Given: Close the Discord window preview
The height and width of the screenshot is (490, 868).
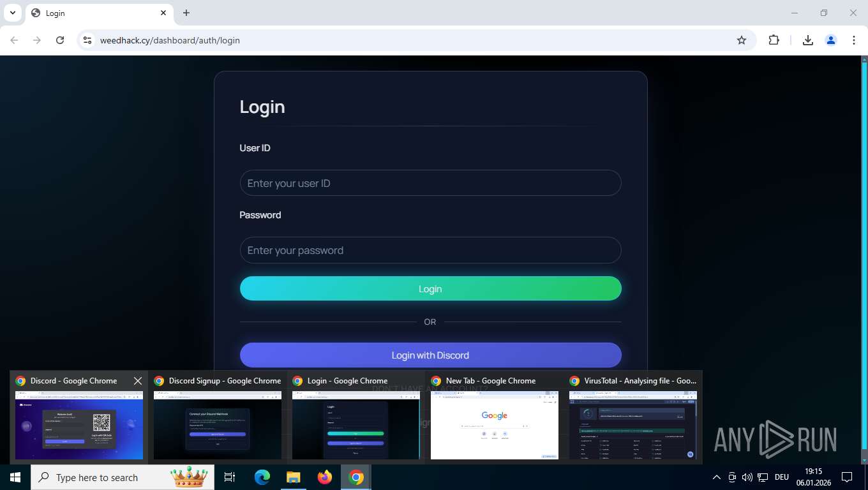Looking at the screenshot, I should (138, 381).
